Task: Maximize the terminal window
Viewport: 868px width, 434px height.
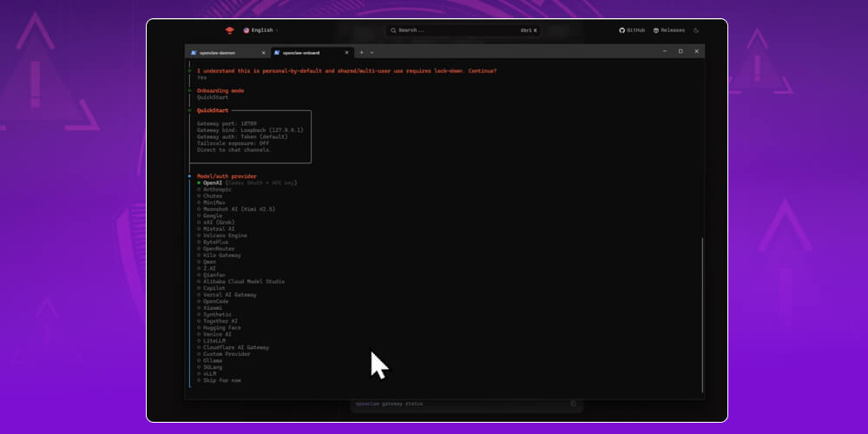Action: [681, 52]
